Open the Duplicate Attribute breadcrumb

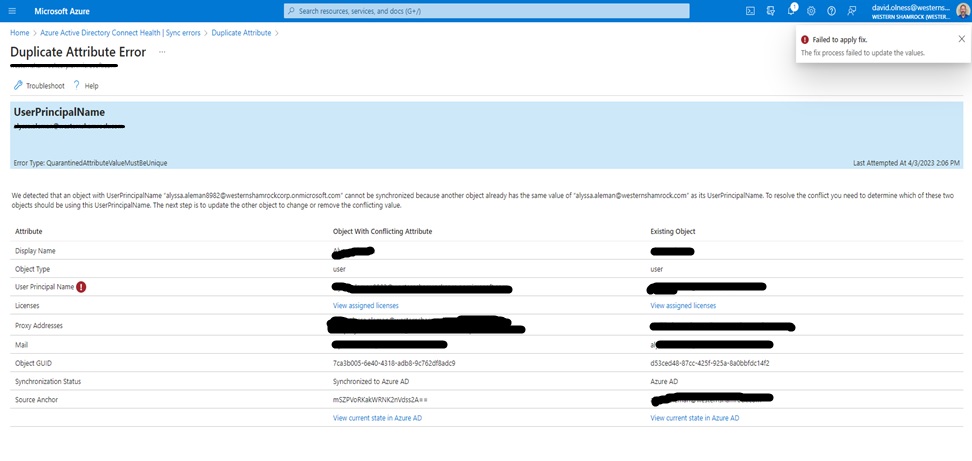(x=241, y=33)
